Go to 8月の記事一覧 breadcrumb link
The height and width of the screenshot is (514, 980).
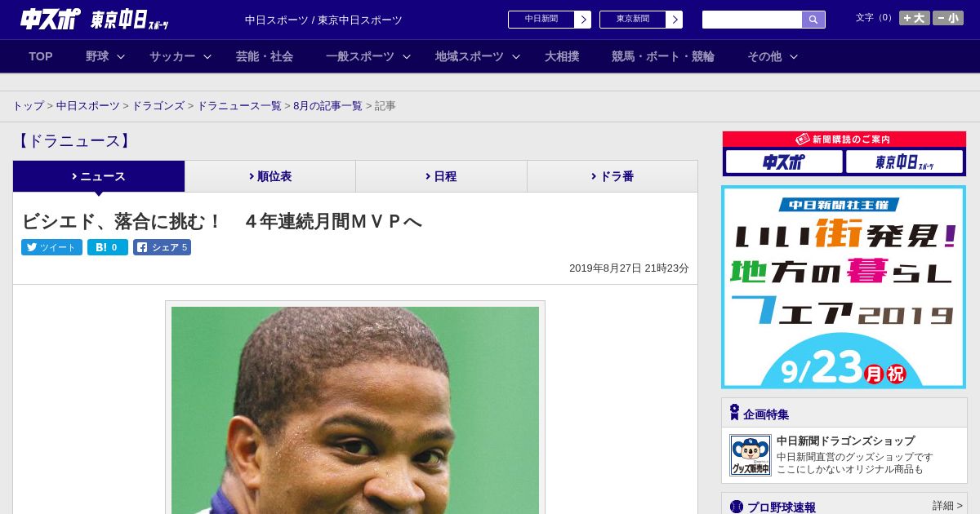[x=327, y=106]
